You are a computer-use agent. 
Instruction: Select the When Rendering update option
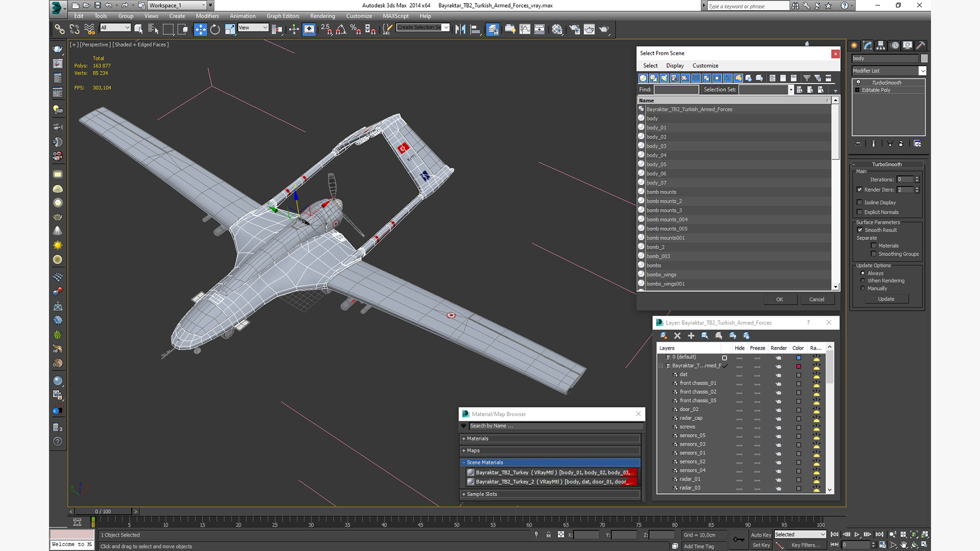863,281
